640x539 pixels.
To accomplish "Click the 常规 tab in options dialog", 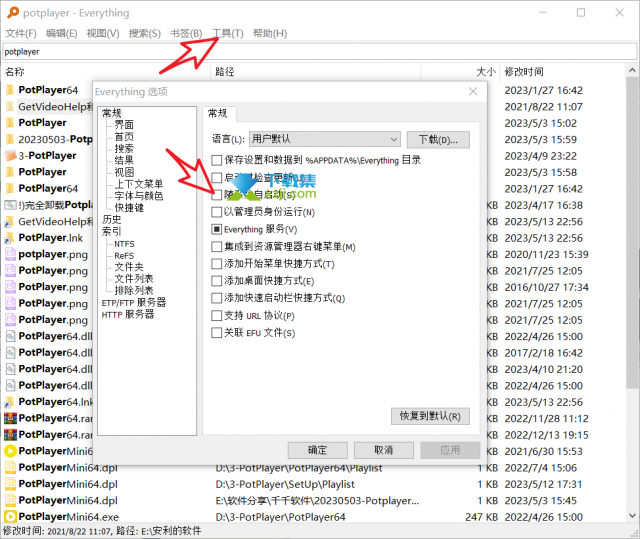I will 218,113.
